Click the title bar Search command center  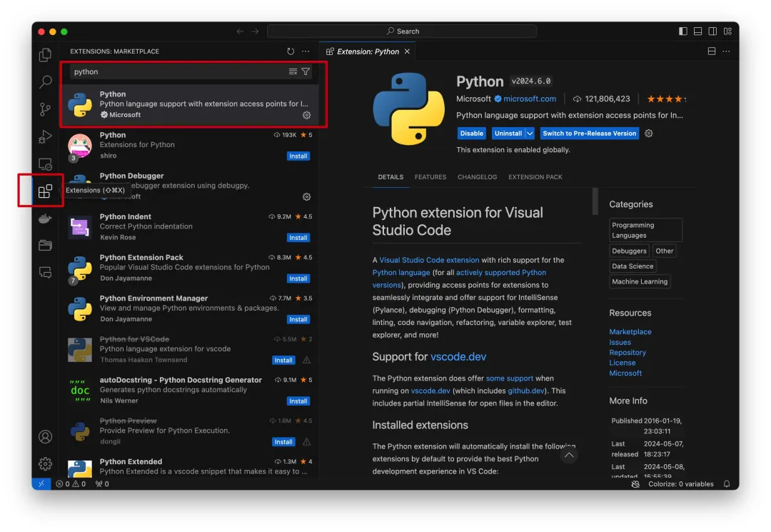click(x=402, y=31)
